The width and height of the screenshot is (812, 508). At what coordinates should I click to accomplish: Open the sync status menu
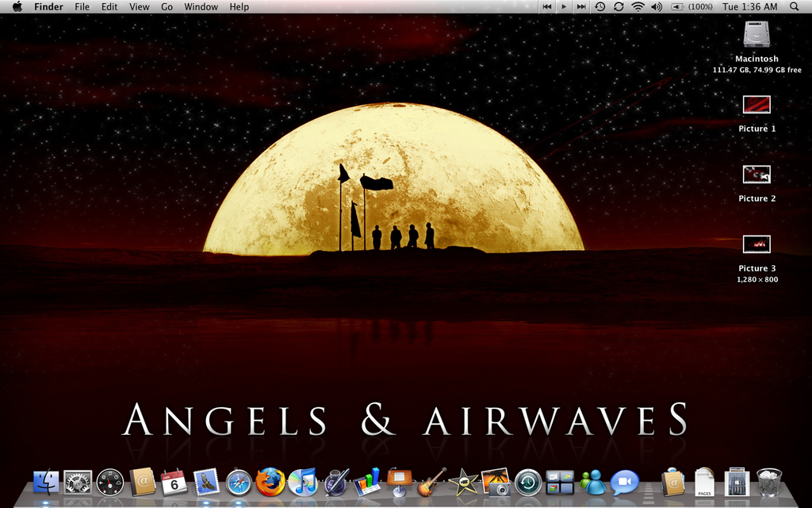click(619, 6)
